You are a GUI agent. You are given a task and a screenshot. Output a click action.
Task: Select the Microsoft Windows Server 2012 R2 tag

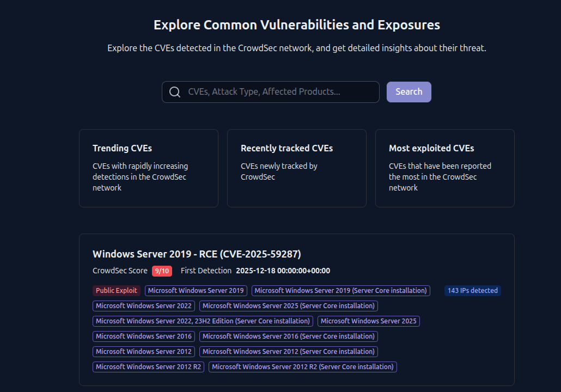coord(148,366)
